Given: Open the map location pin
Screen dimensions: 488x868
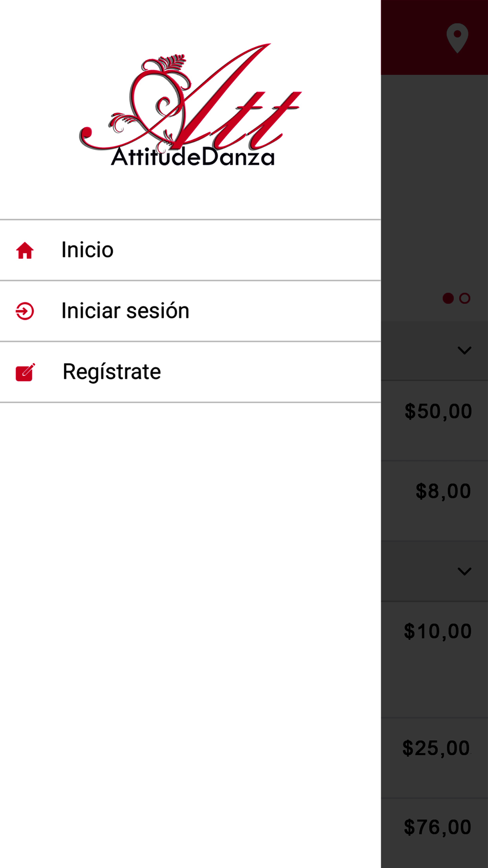Looking at the screenshot, I should pos(457,38).
